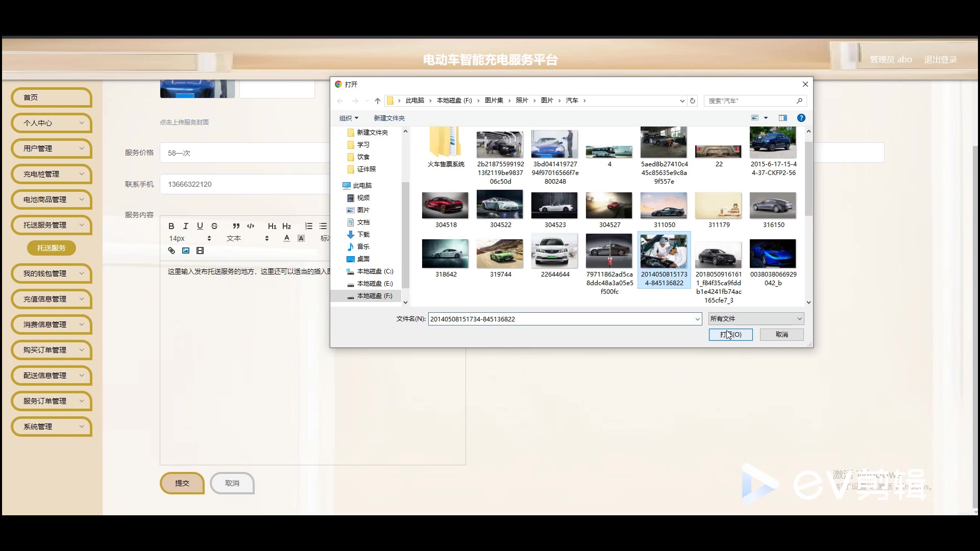Insert an ordered list

(309, 226)
